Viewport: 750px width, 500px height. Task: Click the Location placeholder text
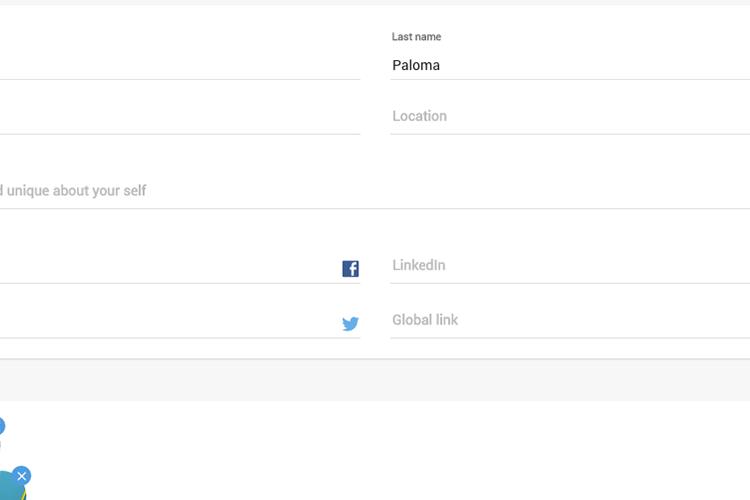coord(419,116)
